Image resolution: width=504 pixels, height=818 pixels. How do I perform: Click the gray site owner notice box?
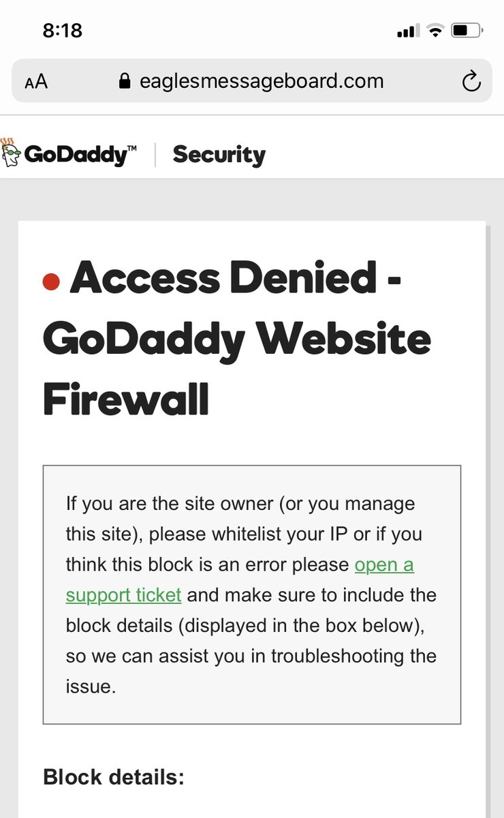click(x=252, y=594)
